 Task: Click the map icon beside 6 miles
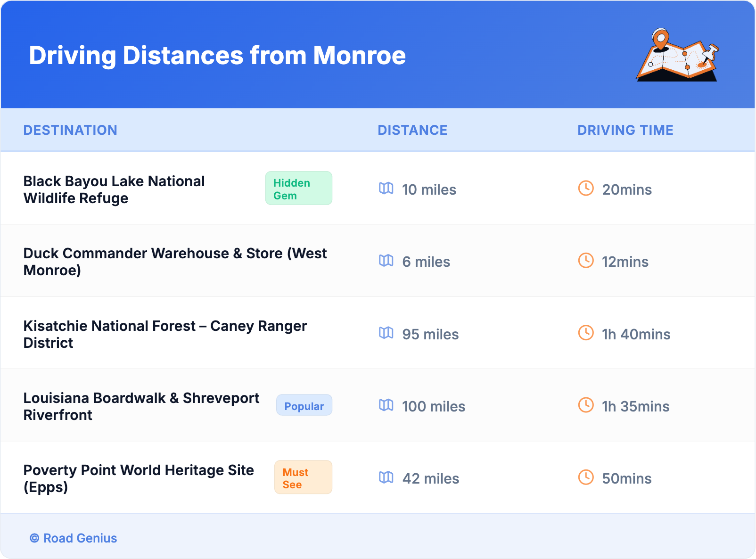pyautogui.click(x=386, y=261)
